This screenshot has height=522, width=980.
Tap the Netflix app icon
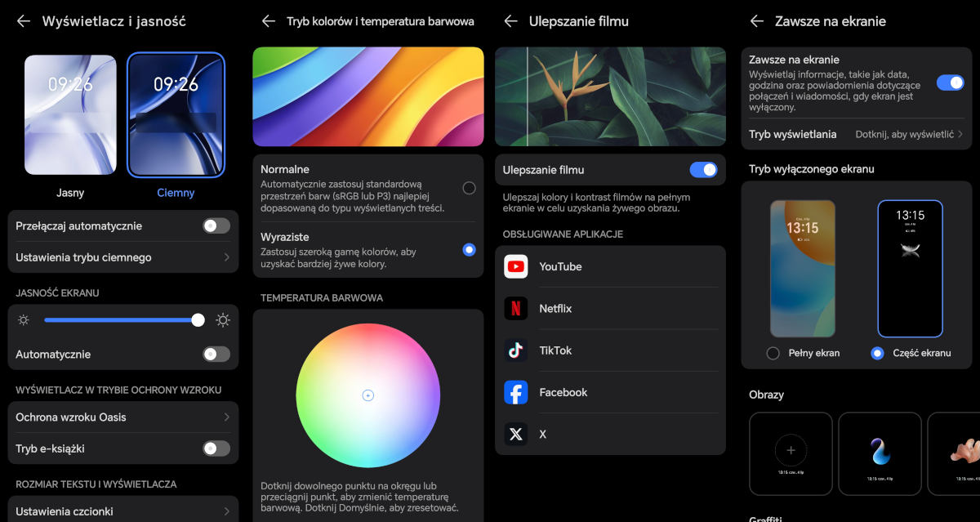click(516, 309)
